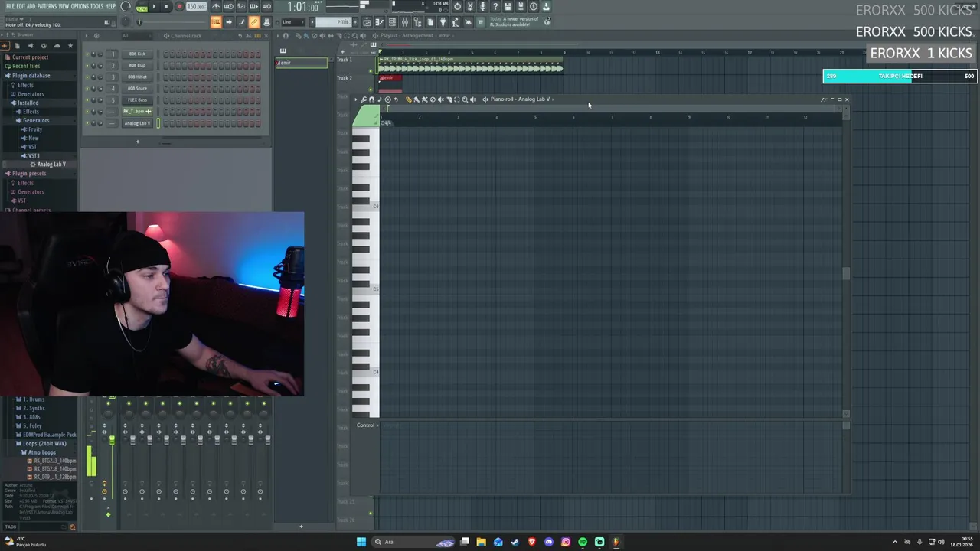Screen dimensions: 980x551
Task: Select the RK_TRIBALA Kick Loop clip
Action: click(x=472, y=64)
